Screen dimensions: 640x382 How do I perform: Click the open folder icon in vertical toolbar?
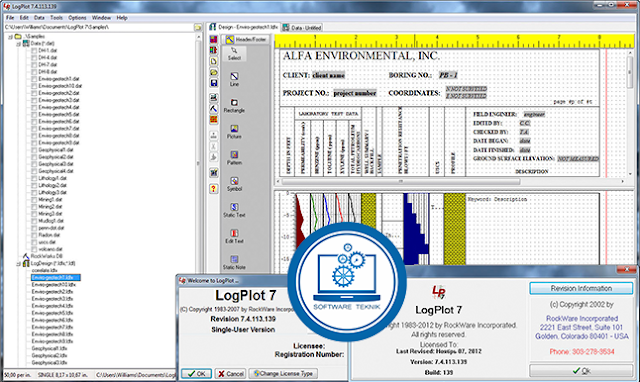pyautogui.click(x=213, y=72)
